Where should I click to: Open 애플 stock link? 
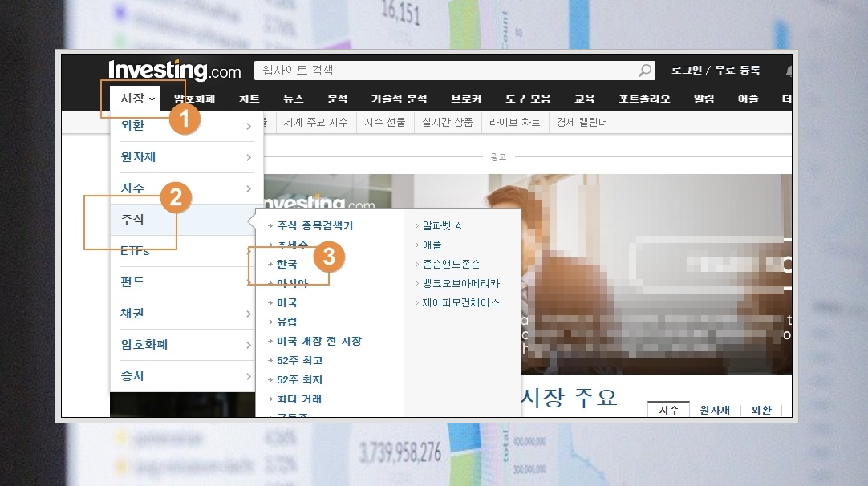tap(432, 245)
